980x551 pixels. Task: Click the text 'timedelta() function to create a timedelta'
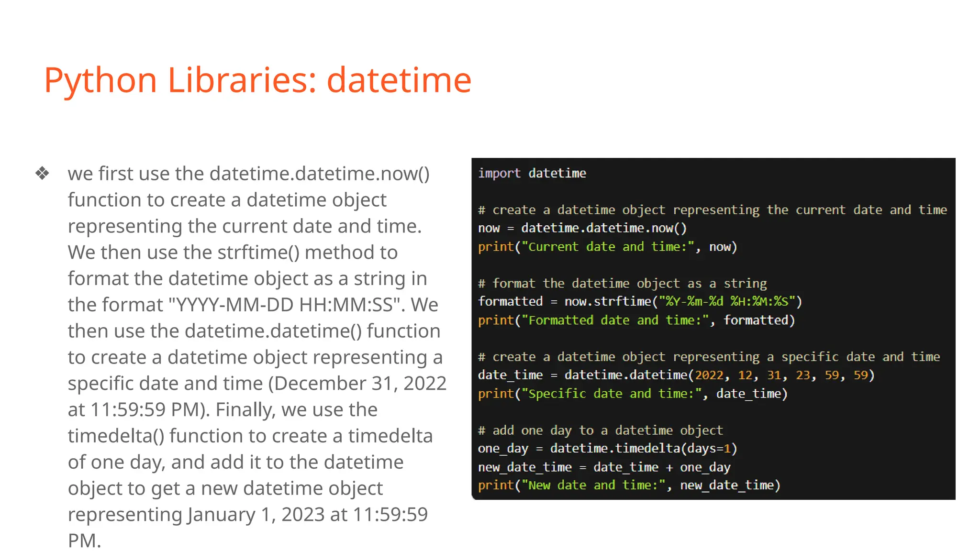click(x=250, y=436)
